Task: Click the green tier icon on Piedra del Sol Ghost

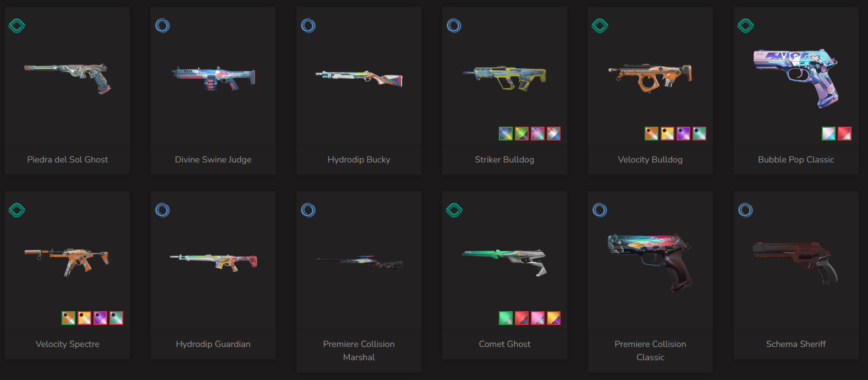Action: [17, 25]
